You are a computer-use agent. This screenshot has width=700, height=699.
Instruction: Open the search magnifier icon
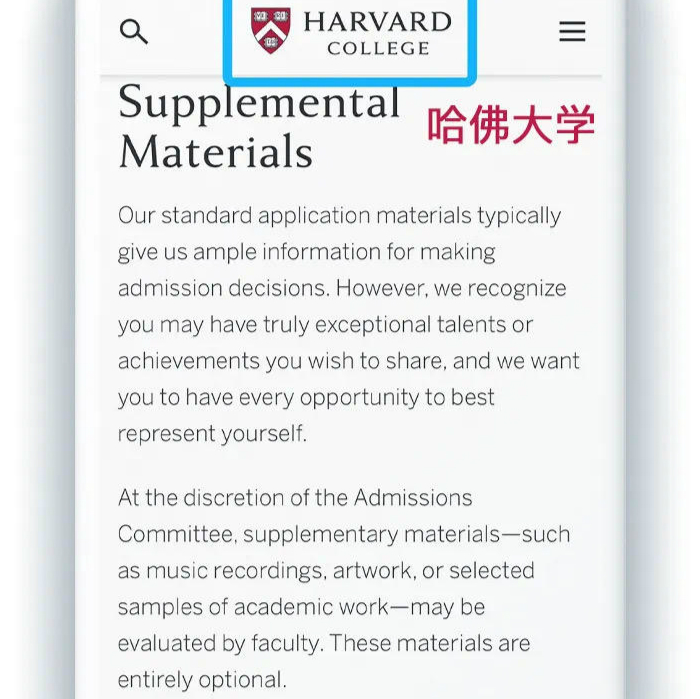(x=133, y=31)
